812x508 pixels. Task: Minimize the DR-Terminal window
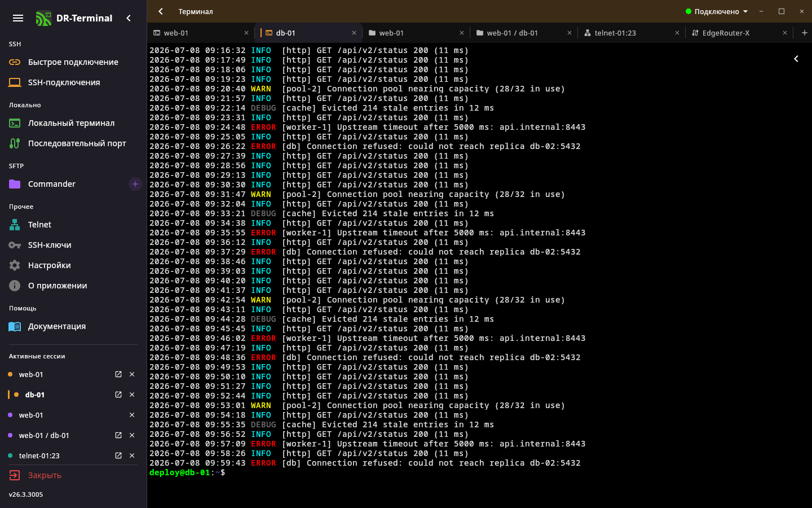pyautogui.click(x=761, y=11)
